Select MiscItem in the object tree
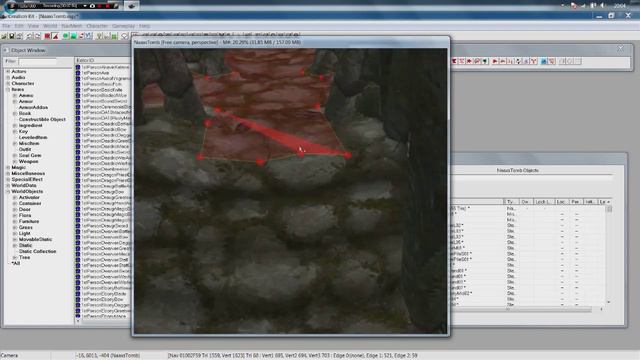 (29, 144)
